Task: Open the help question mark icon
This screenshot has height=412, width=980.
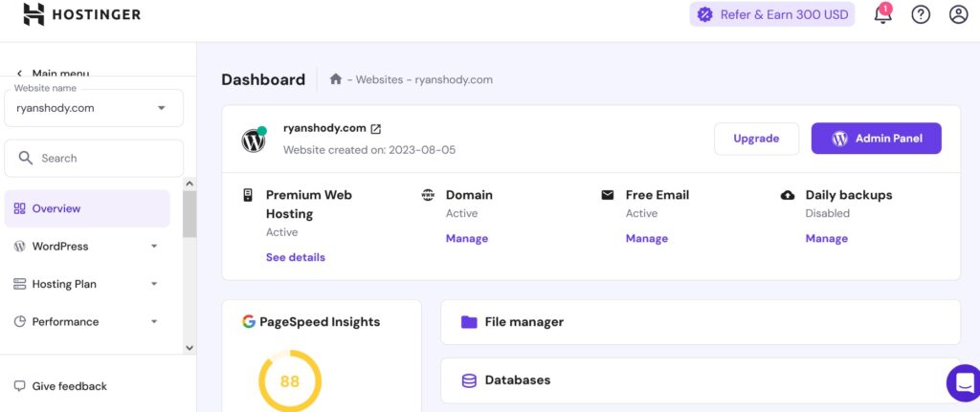Action: (x=921, y=14)
